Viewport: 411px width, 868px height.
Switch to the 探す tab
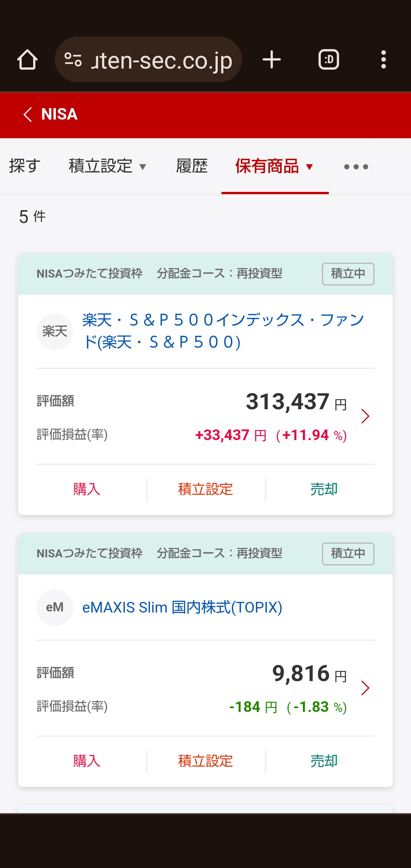click(25, 166)
